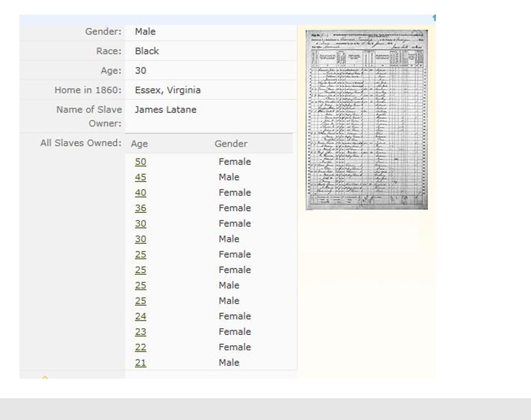Open the age 36 Female record
This screenshot has height=420, width=531.
tap(141, 208)
